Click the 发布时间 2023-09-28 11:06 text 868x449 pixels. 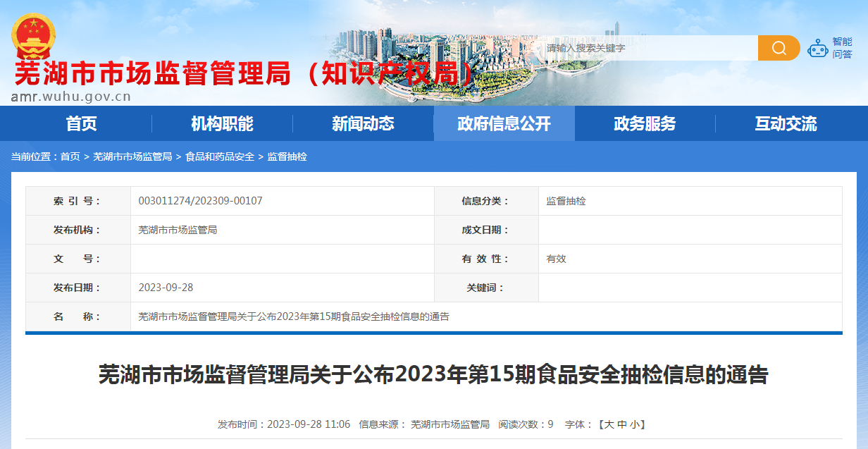pos(284,424)
